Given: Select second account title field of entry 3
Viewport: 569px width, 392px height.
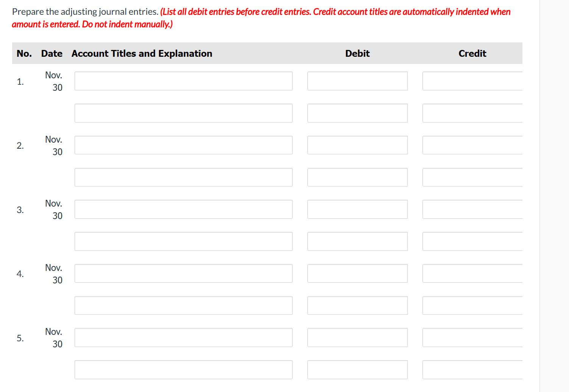Looking at the screenshot, I should pos(183,241).
